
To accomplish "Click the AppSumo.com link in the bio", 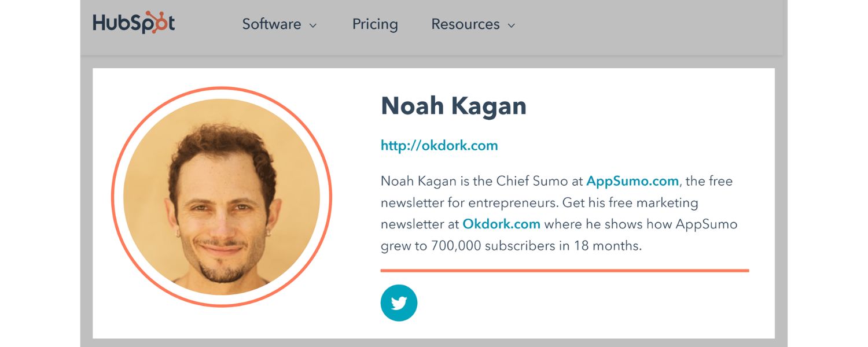I will click(632, 181).
